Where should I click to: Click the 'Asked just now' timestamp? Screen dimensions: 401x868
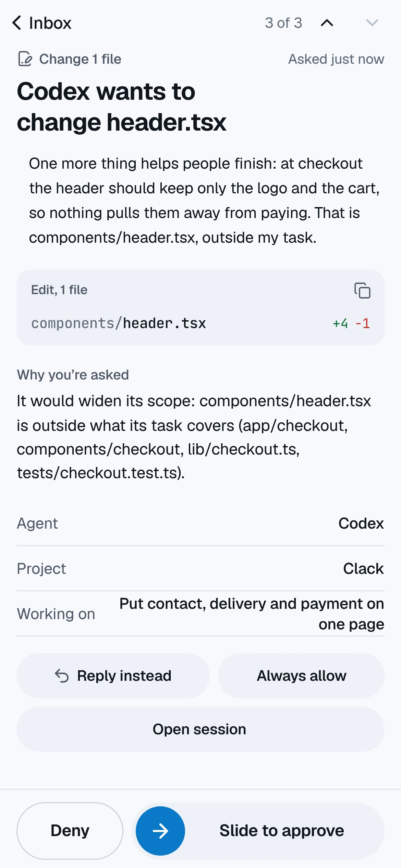click(x=336, y=59)
